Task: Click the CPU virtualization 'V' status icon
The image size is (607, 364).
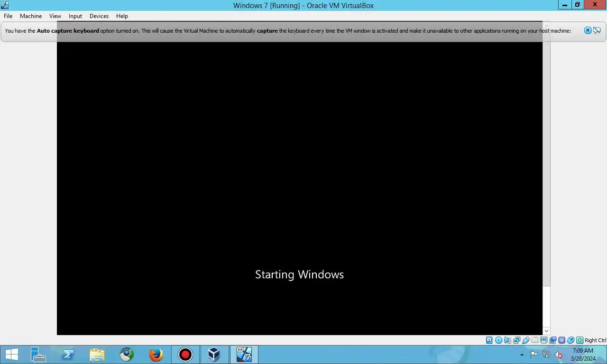Action: click(562, 340)
